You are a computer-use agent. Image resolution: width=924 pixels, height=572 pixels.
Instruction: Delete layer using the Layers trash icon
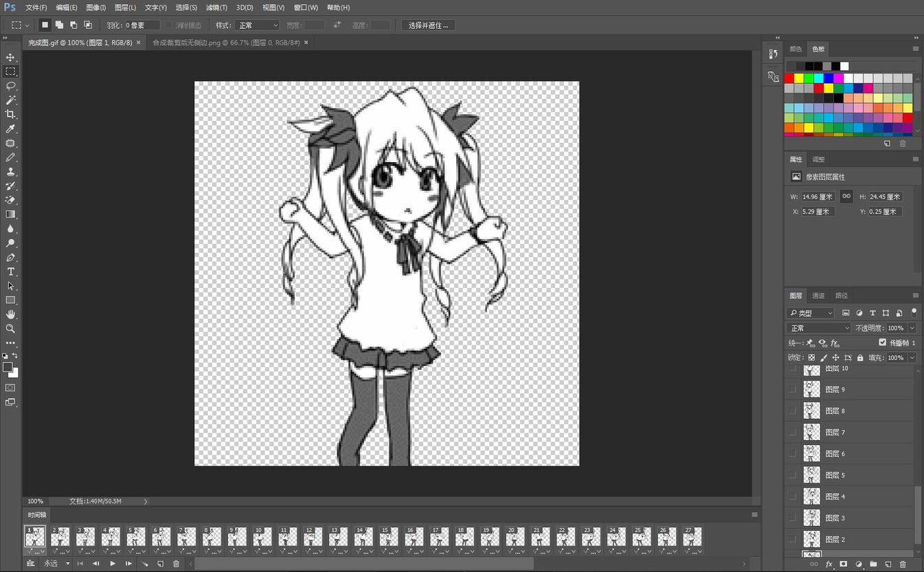pos(903,564)
